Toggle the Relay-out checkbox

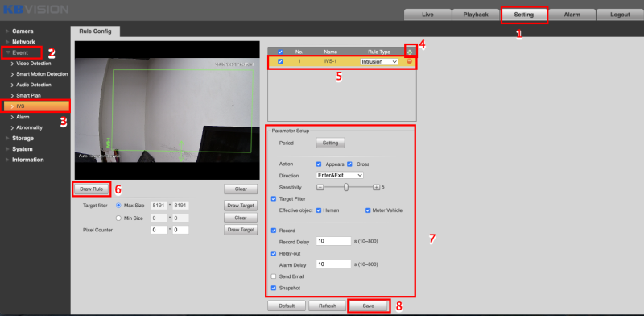click(x=274, y=253)
